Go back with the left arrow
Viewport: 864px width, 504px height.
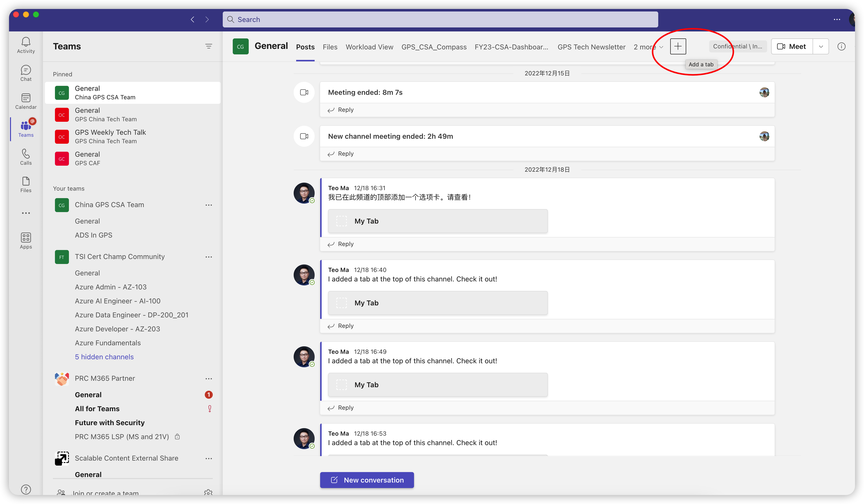pyautogui.click(x=192, y=19)
